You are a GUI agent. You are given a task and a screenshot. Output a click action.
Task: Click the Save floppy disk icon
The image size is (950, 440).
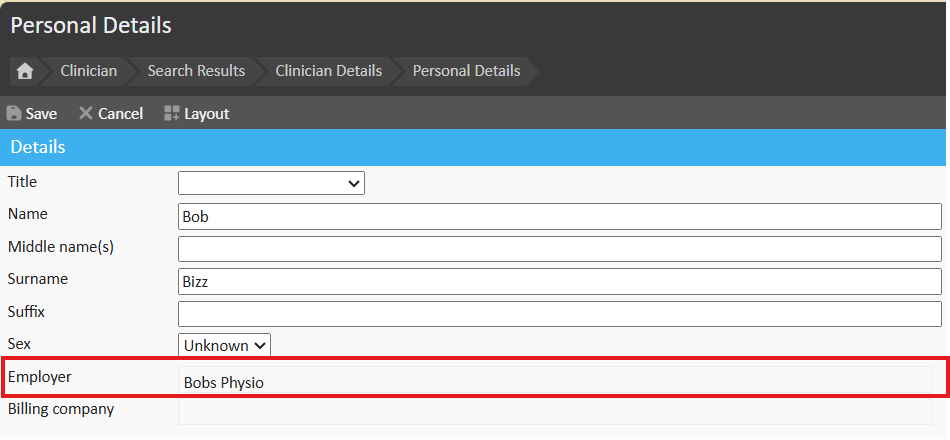[x=14, y=114]
